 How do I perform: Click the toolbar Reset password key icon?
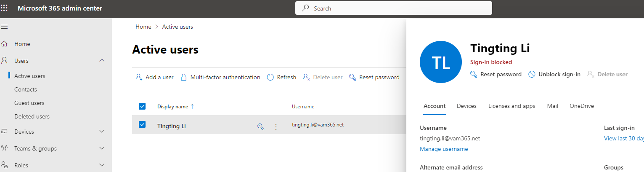[x=352, y=77]
